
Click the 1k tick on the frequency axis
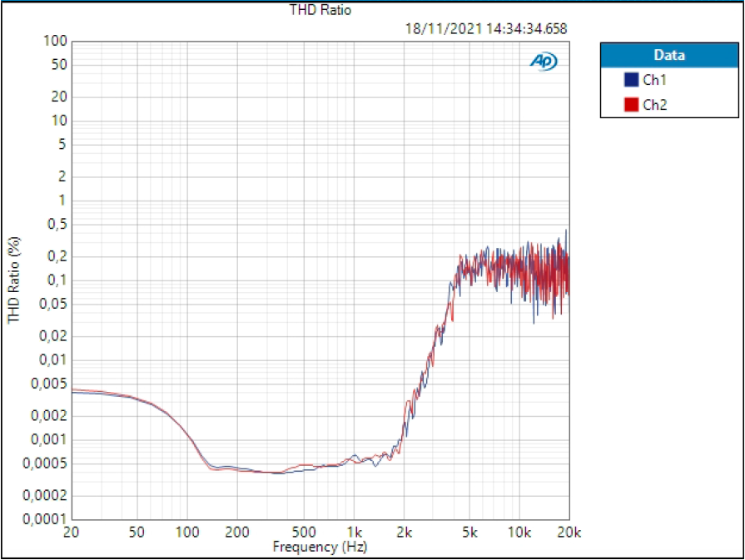tap(355, 532)
